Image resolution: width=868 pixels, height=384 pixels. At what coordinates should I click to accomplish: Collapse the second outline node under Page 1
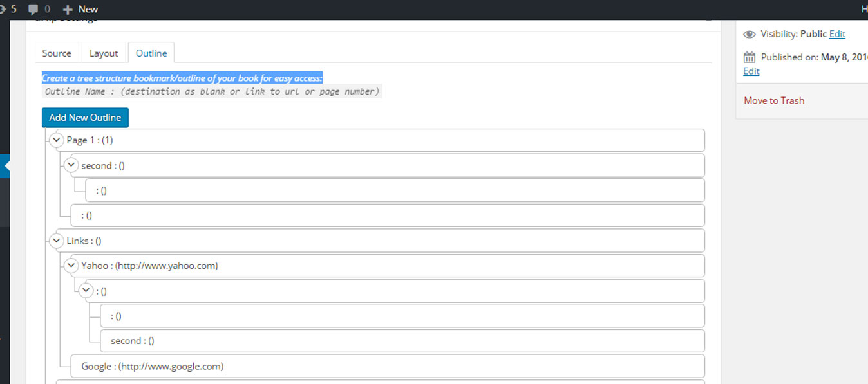point(71,165)
